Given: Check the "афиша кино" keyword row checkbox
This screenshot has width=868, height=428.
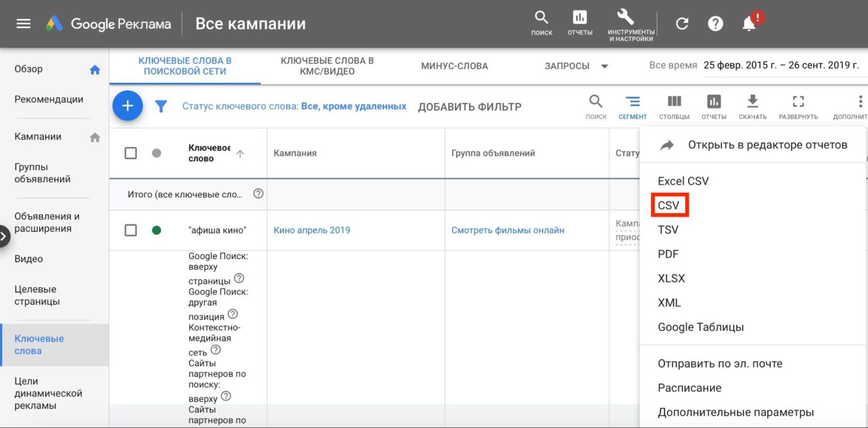Looking at the screenshot, I should point(131,230).
